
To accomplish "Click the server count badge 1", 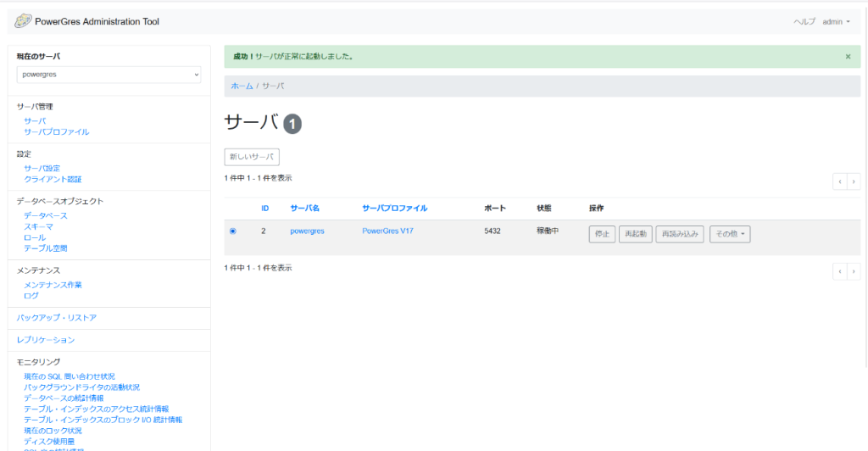I will [x=292, y=124].
